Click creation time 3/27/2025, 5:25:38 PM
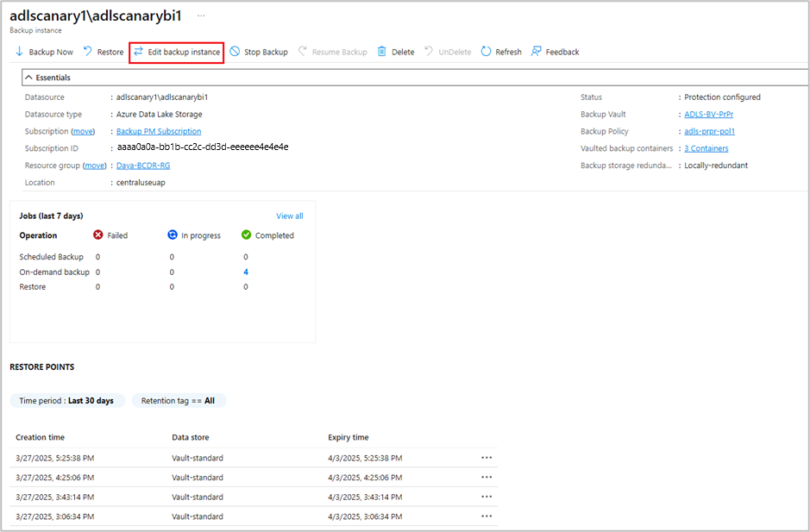Viewport: 810px width, 532px height. tap(54, 458)
